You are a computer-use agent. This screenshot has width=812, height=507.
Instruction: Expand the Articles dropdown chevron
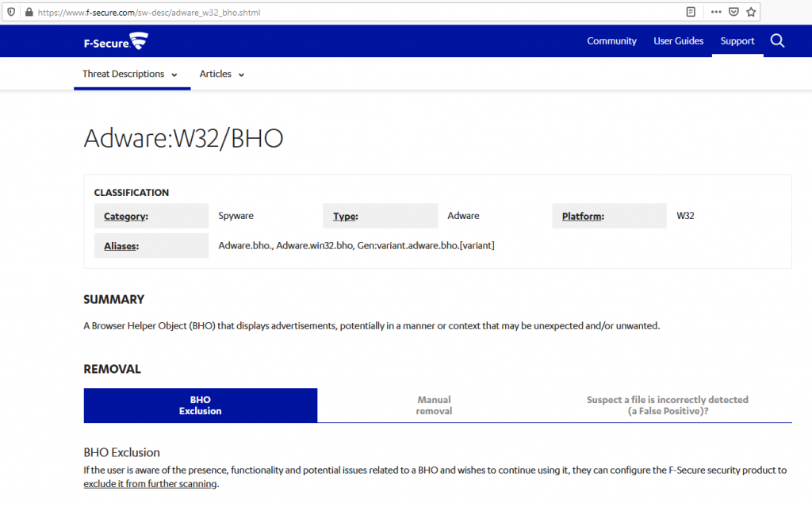(241, 75)
